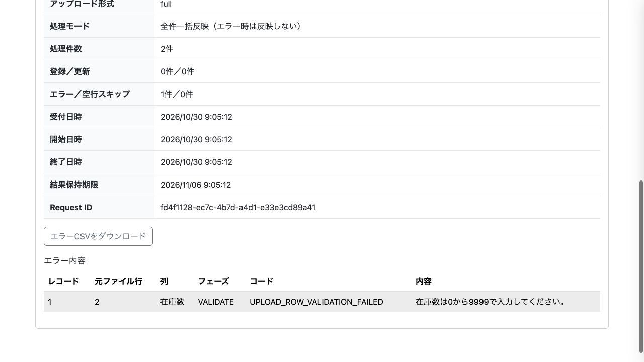Click the Request ID label
644x362 pixels.
point(71,207)
